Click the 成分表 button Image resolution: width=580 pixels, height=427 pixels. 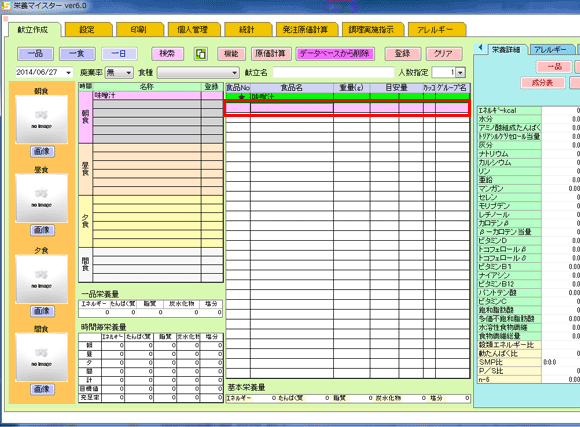(543, 83)
